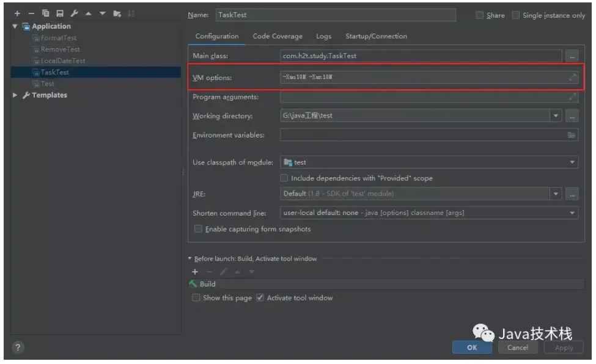
Task: Click the Edit Templates wrench icon
Action: tap(74, 13)
